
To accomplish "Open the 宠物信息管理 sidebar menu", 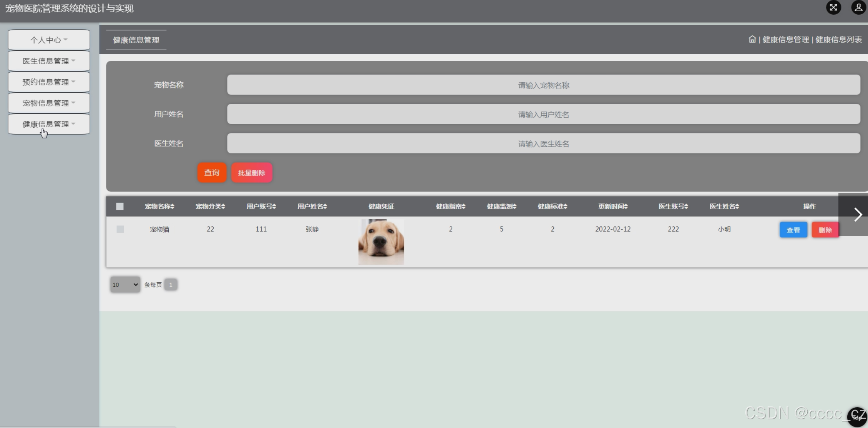I will coord(49,103).
